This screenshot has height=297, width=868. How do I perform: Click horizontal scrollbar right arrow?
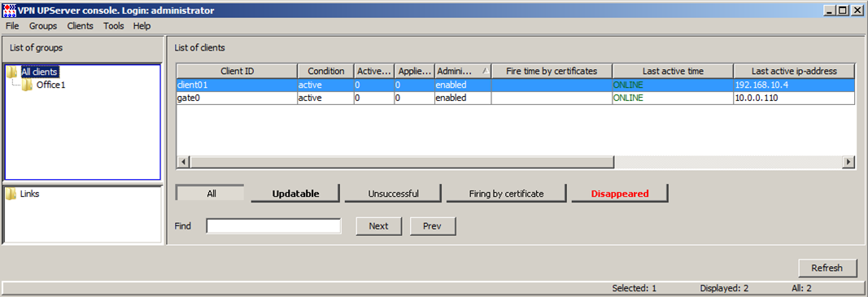[x=849, y=162]
